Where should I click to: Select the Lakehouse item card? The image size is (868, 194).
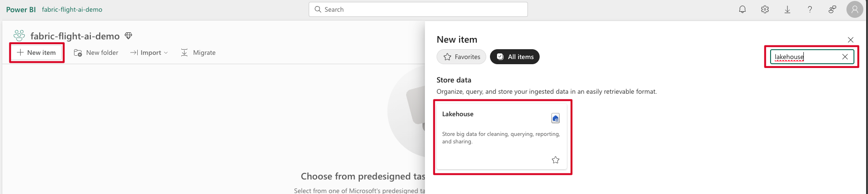pos(501,136)
